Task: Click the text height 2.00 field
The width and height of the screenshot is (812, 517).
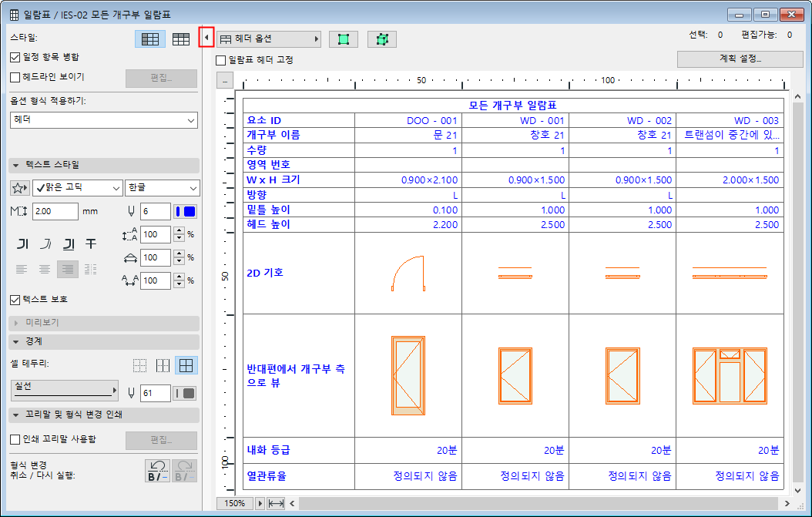Action: click(55, 211)
